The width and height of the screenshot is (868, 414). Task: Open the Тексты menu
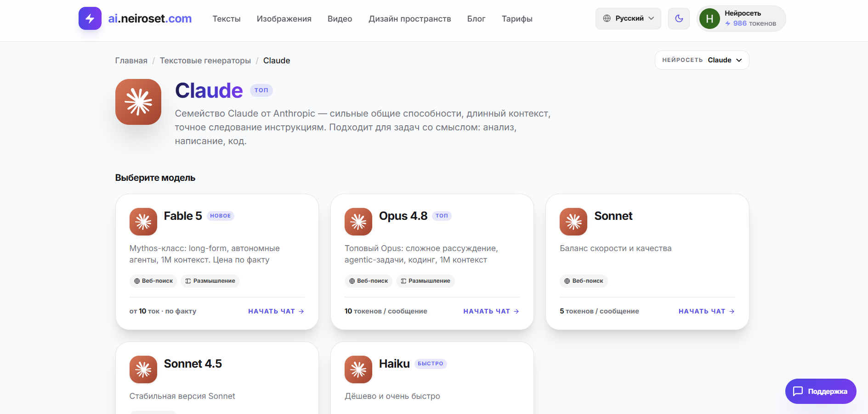tap(227, 19)
